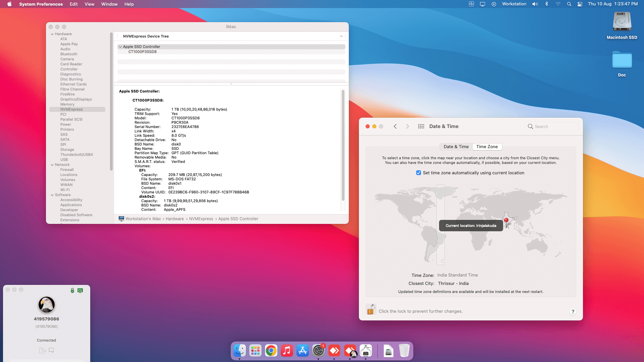Click the display mirroring menu bar icon
The height and width of the screenshot is (362, 644).
482,4
